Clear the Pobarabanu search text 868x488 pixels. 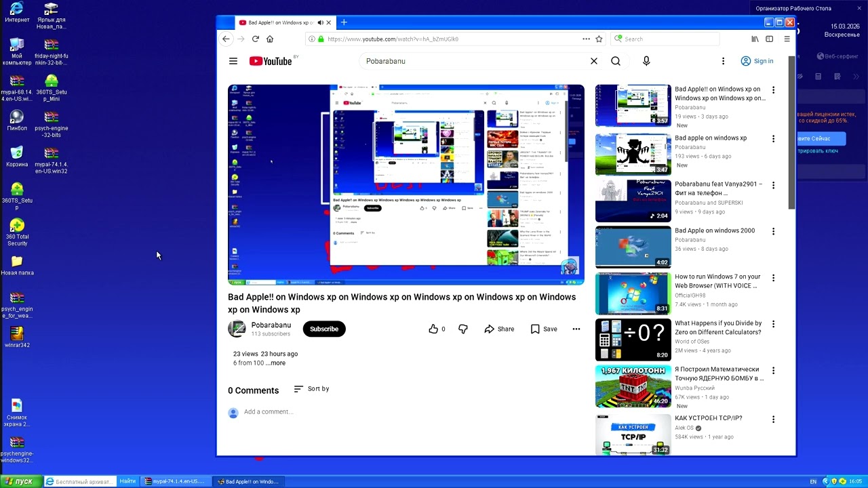point(594,61)
